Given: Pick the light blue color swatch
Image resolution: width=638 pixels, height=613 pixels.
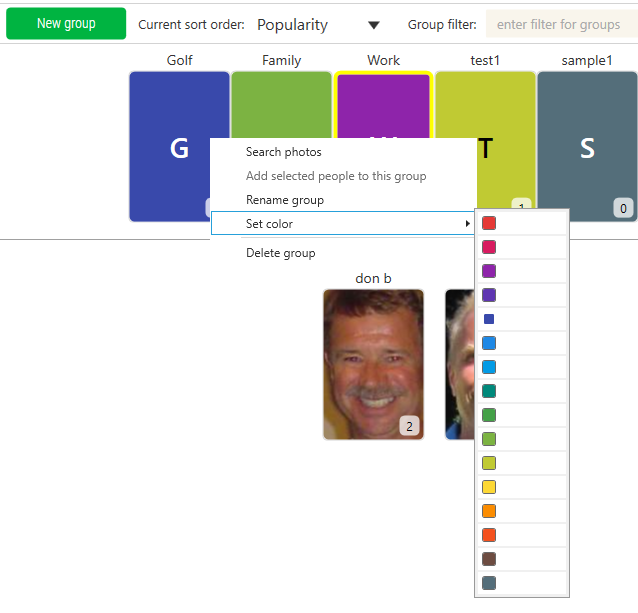Looking at the screenshot, I should pyautogui.click(x=489, y=367).
